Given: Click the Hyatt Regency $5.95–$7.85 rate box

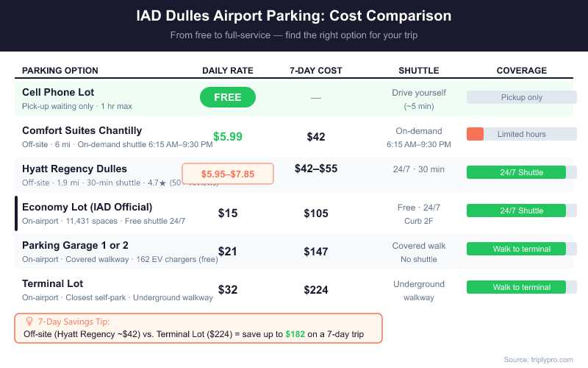Looking at the screenshot, I should tap(228, 174).
